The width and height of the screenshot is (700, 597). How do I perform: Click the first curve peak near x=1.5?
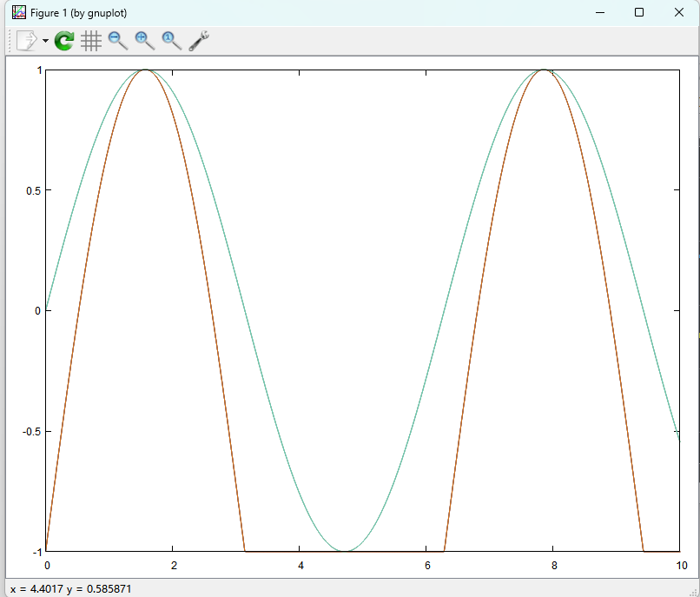point(145,70)
